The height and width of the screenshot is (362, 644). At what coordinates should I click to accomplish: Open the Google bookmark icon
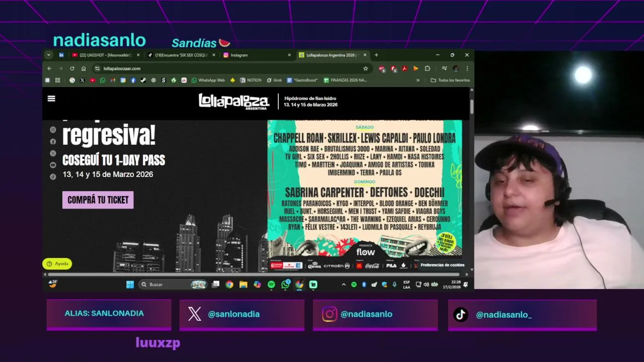72,80
